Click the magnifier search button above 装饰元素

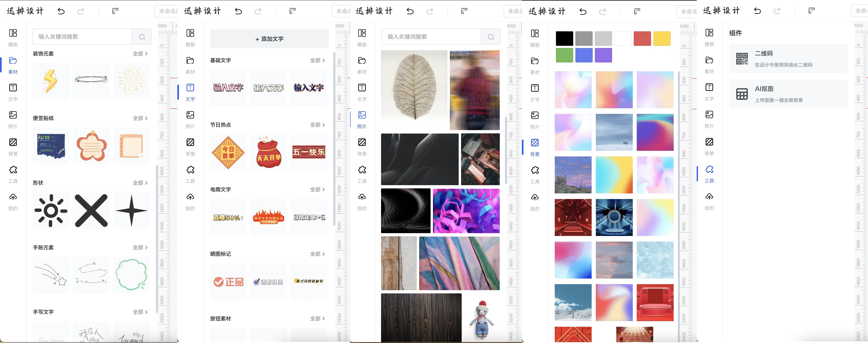click(x=142, y=37)
